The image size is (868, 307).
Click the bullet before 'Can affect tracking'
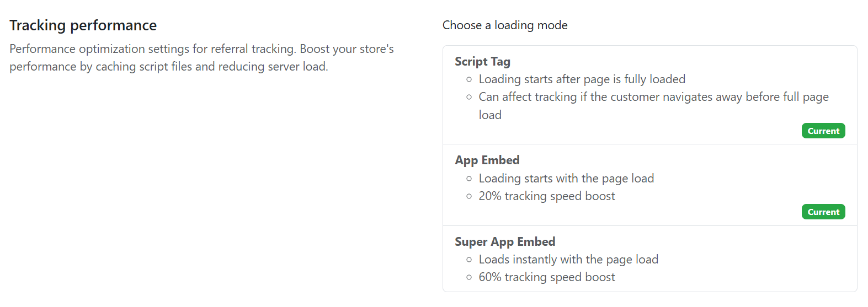pyautogui.click(x=469, y=98)
